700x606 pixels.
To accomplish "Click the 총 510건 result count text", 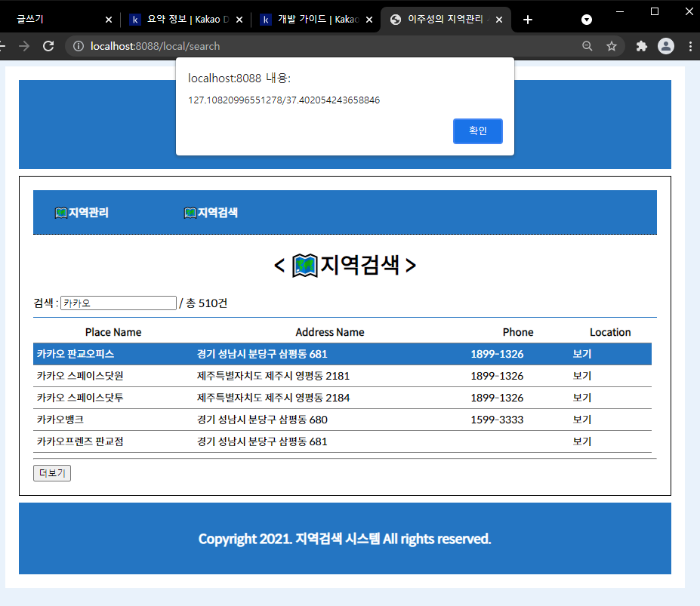I will [207, 303].
